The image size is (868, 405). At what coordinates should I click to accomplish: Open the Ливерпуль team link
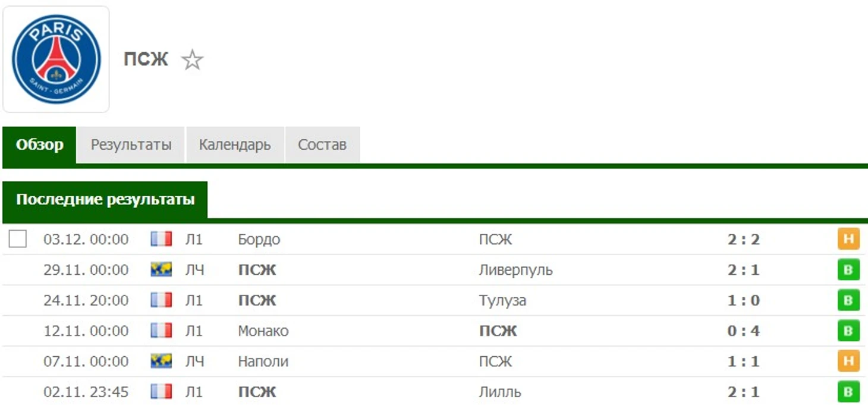point(515,270)
